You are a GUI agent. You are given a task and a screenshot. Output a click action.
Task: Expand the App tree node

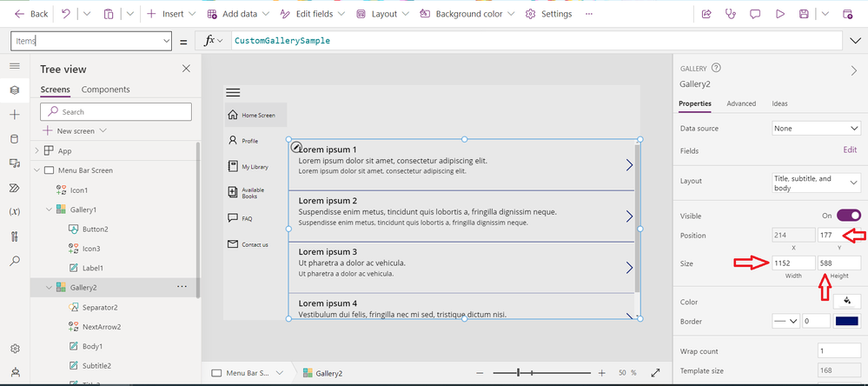(x=36, y=150)
